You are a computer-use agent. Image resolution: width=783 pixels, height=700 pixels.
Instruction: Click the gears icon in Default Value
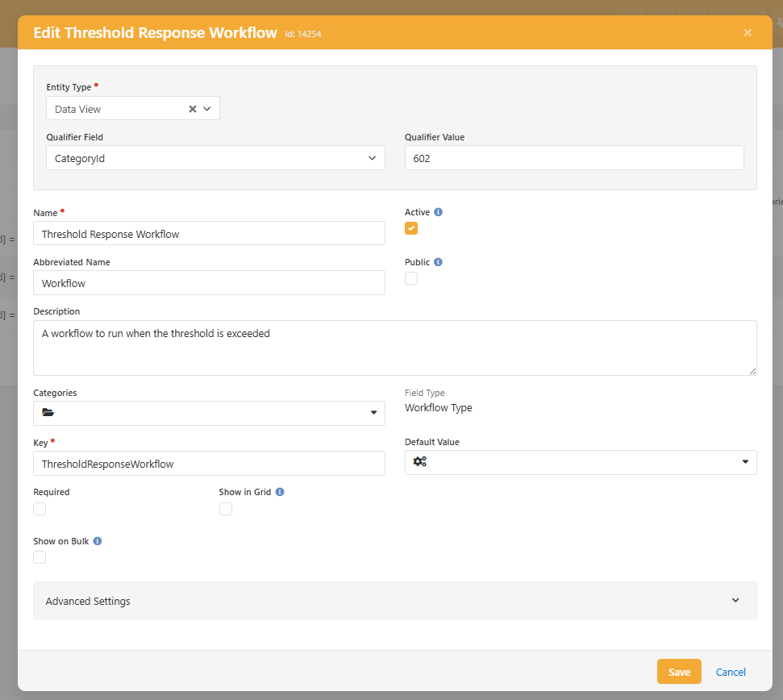coord(419,462)
